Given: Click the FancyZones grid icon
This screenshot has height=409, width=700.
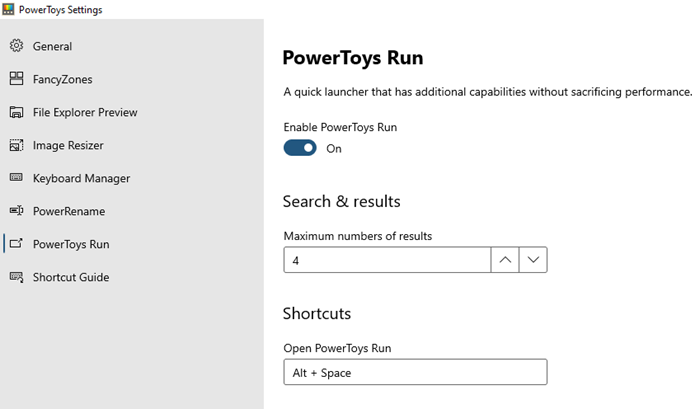Looking at the screenshot, I should coord(16,79).
